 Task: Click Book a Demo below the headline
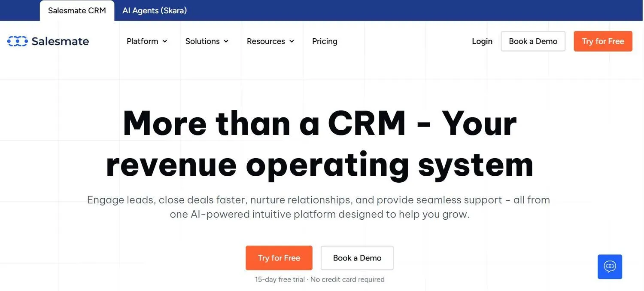pos(357,258)
